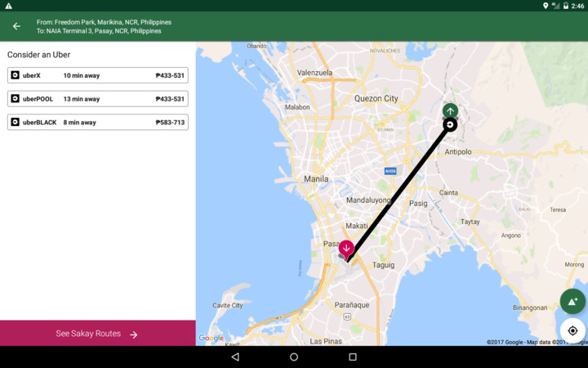This screenshot has width=588, height=368.
Task: Click the Uber icon in the uberBLACK row
Action: click(x=15, y=122)
